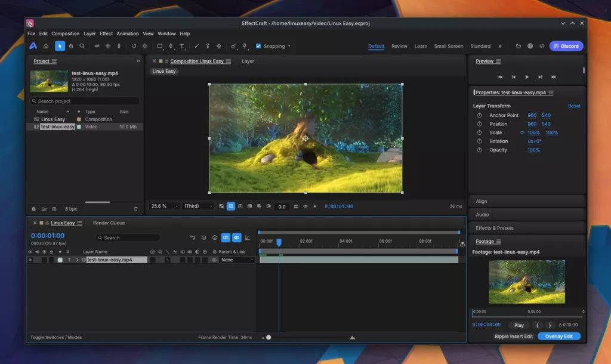The image size is (611, 364).
Task: Reset the Layer Transform values
Action: pos(574,106)
